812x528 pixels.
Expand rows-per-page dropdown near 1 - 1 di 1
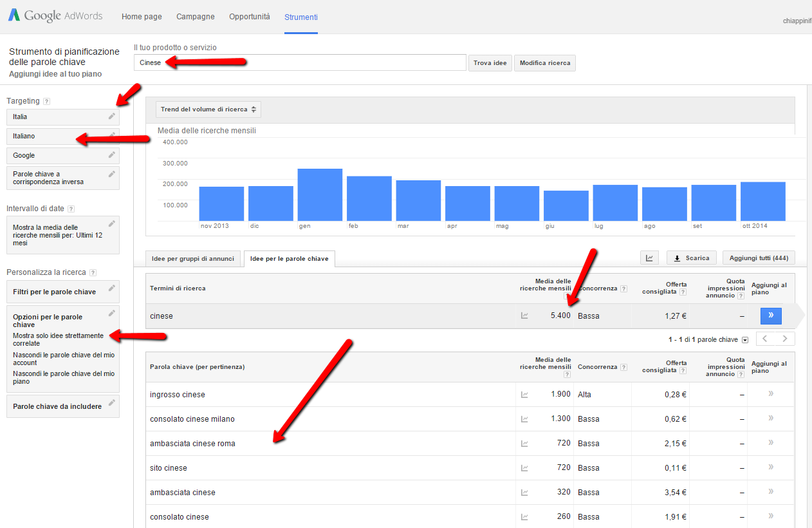click(x=745, y=340)
